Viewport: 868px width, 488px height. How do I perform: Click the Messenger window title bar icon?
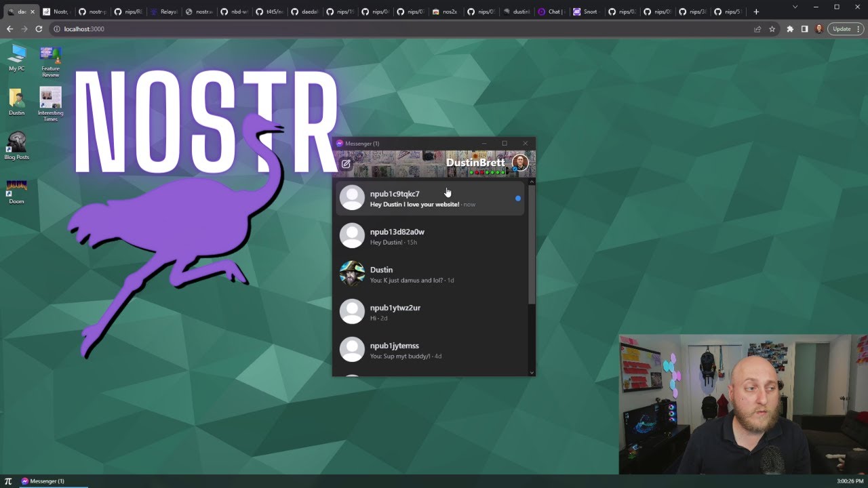pyautogui.click(x=340, y=143)
